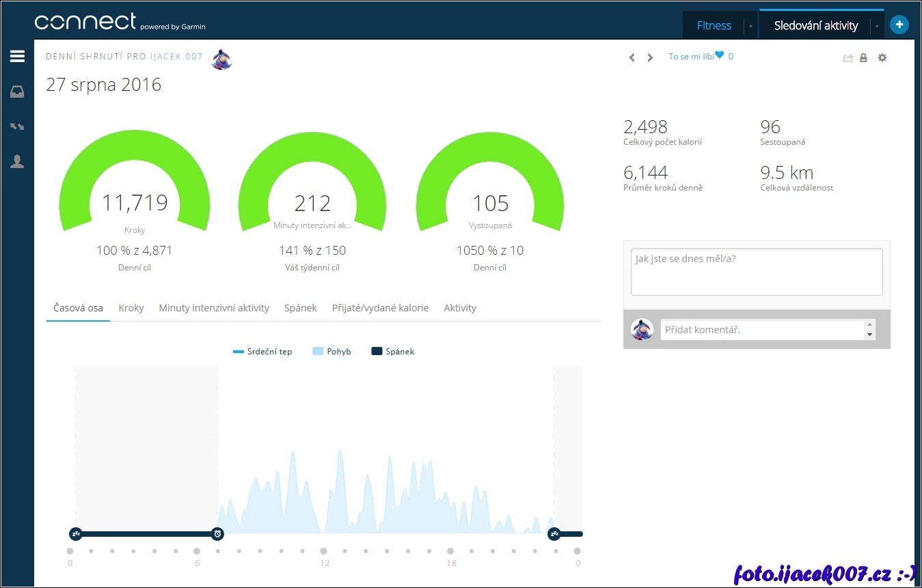Click the 'To se mi líbí' link

click(691, 57)
